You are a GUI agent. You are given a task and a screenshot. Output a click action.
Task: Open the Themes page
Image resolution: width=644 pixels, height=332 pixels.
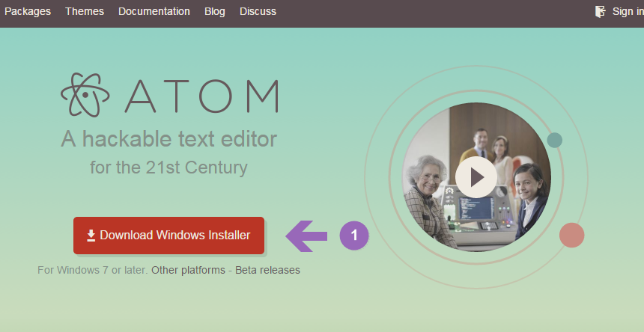pyautogui.click(x=85, y=11)
